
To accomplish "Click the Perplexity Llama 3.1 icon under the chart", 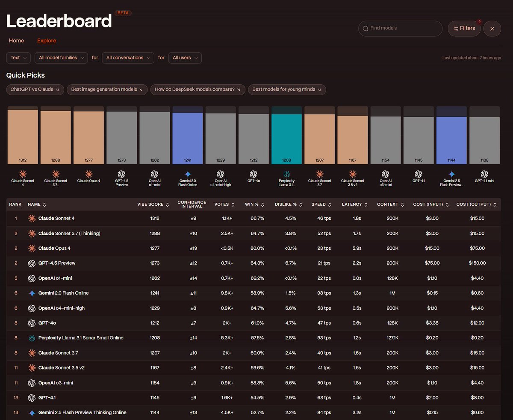I will click(x=286, y=174).
